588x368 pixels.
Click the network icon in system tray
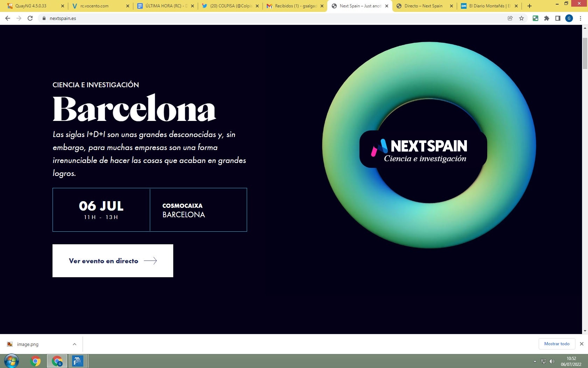(544, 361)
